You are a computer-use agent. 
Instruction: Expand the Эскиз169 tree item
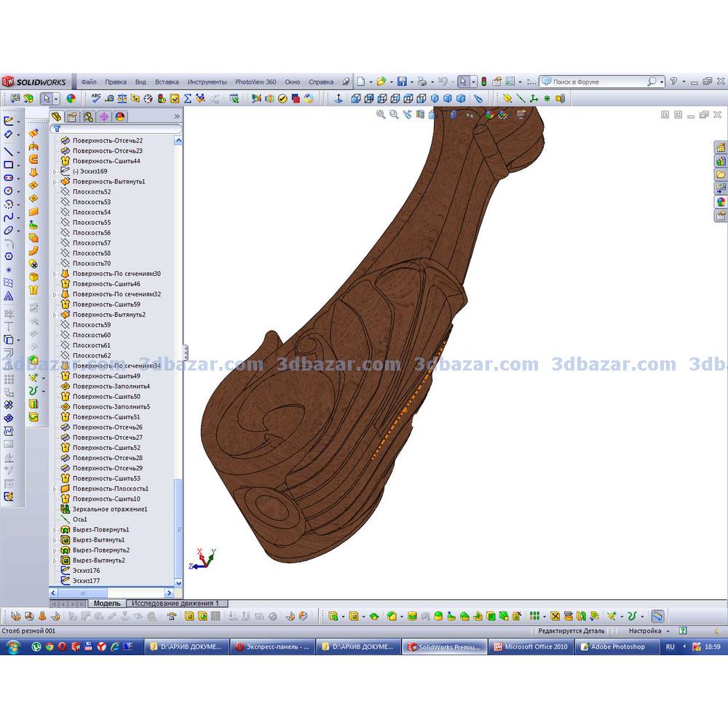(x=55, y=171)
